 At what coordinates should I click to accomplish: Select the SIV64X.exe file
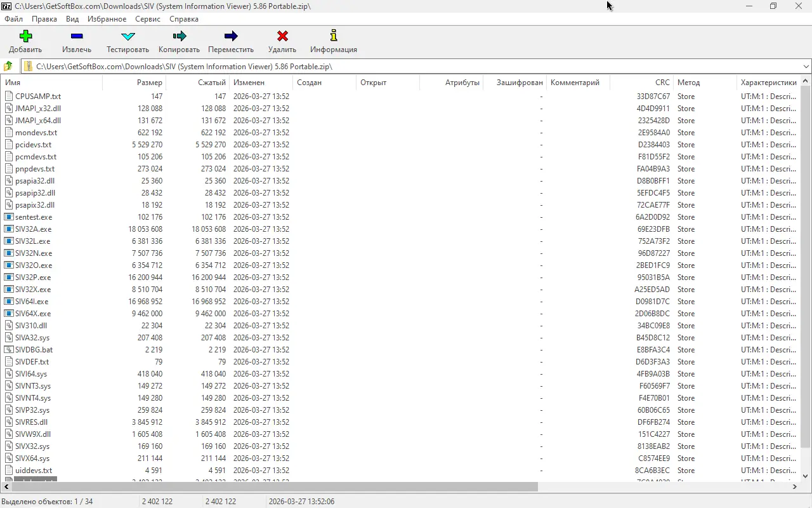point(33,314)
